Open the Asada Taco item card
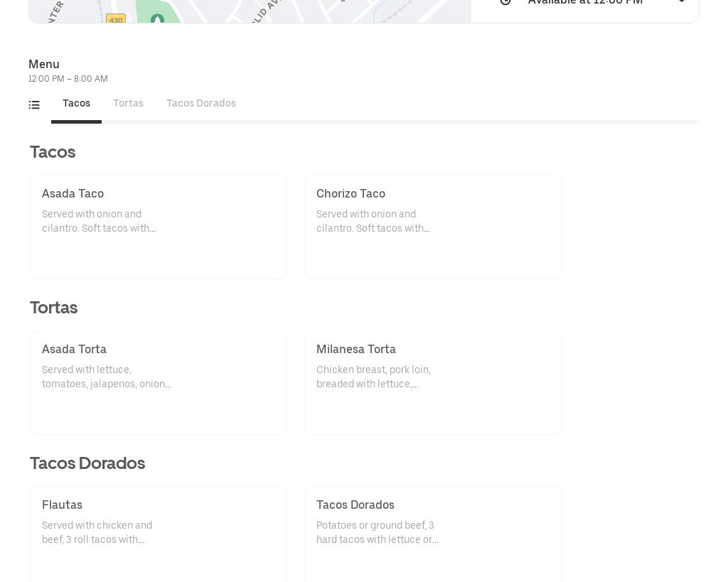Image resolution: width=728 pixels, height=582 pixels. point(158,227)
